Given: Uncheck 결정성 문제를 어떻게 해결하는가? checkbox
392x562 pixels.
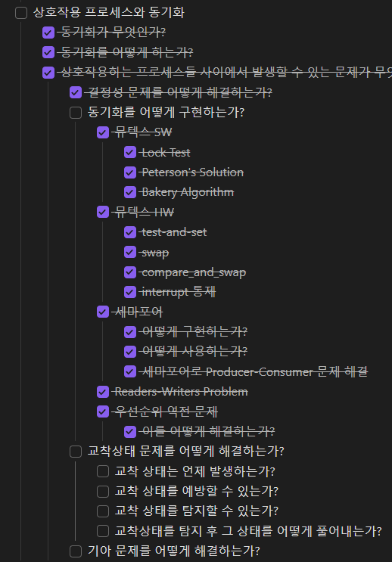Looking at the screenshot, I should [76, 92].
